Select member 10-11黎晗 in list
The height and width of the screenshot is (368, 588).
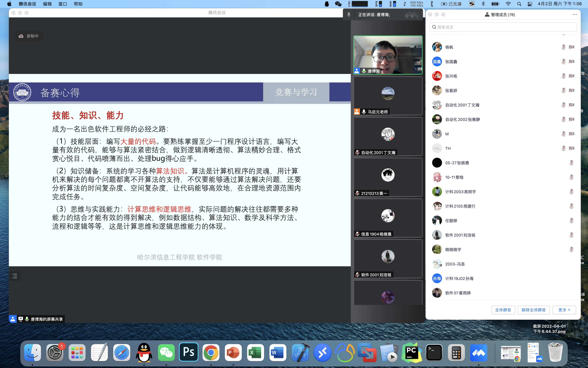point(503,177)
